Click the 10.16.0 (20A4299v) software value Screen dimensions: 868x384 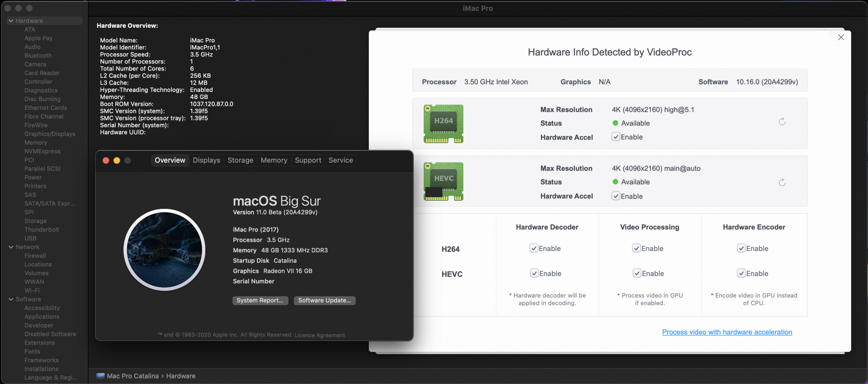pyautogui.click(x=767, y=82)
